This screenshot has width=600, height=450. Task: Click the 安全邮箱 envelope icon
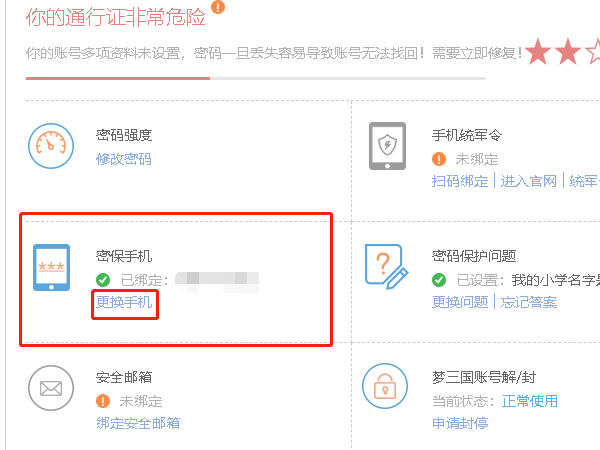[x=51, y=388]
